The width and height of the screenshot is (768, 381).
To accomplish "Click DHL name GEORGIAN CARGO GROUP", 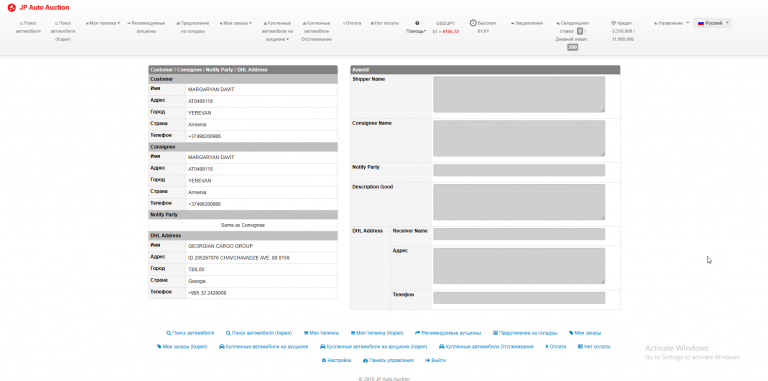I will (x=220, y=246).
